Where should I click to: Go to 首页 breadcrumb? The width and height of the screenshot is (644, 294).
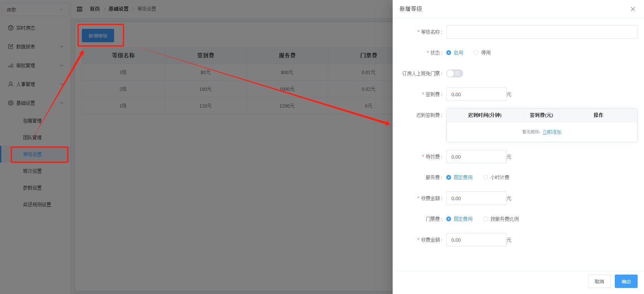[x=95, y=9]
